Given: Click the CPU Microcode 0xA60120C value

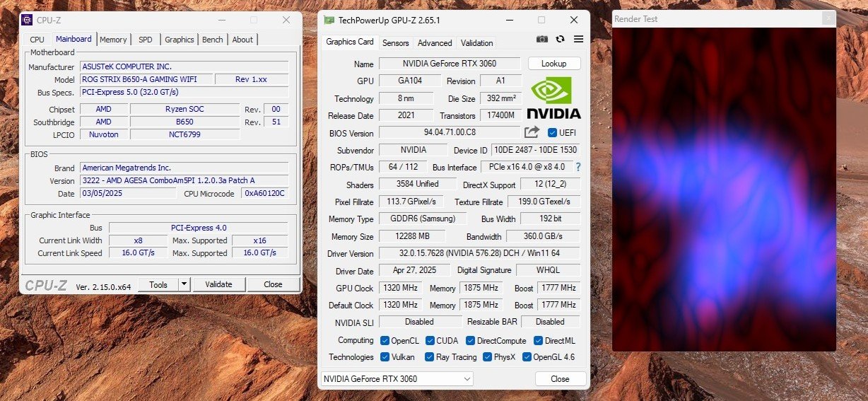Looking at the screenshot, I should click(x=265, y=193).
